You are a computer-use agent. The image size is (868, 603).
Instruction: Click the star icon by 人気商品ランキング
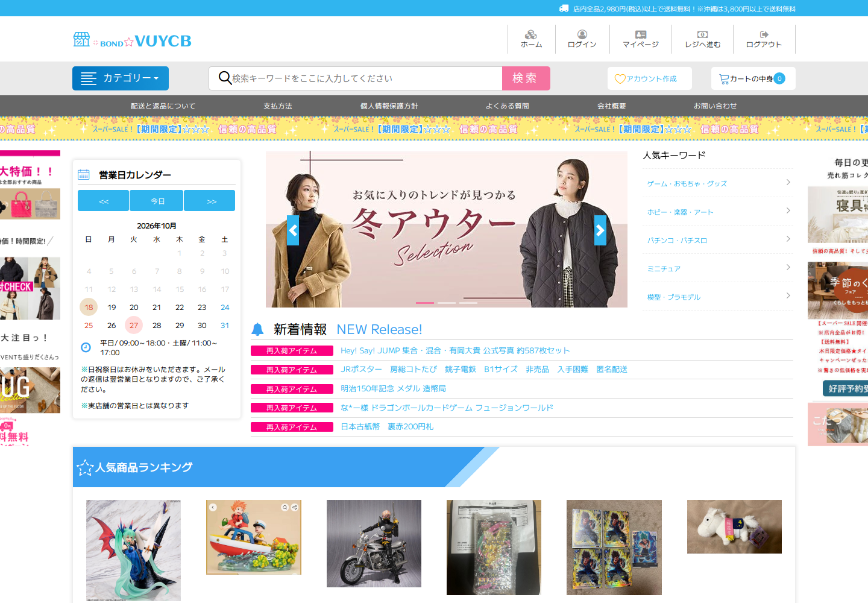(85, 467)
